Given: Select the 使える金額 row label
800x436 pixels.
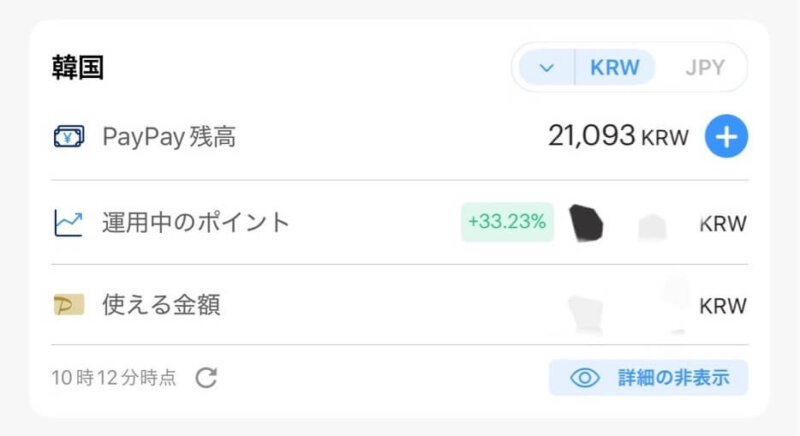Looking at the screenshot, I should (x=161, y=305).
